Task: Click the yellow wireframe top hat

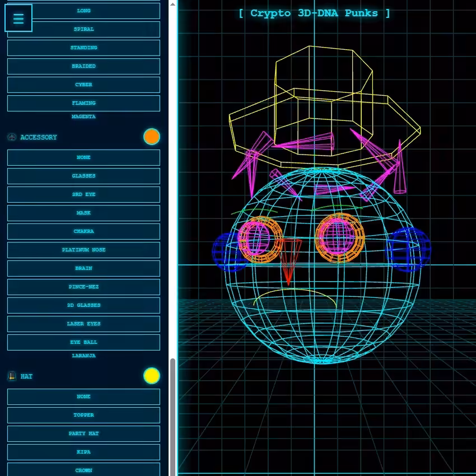Action: pos(325,106)
